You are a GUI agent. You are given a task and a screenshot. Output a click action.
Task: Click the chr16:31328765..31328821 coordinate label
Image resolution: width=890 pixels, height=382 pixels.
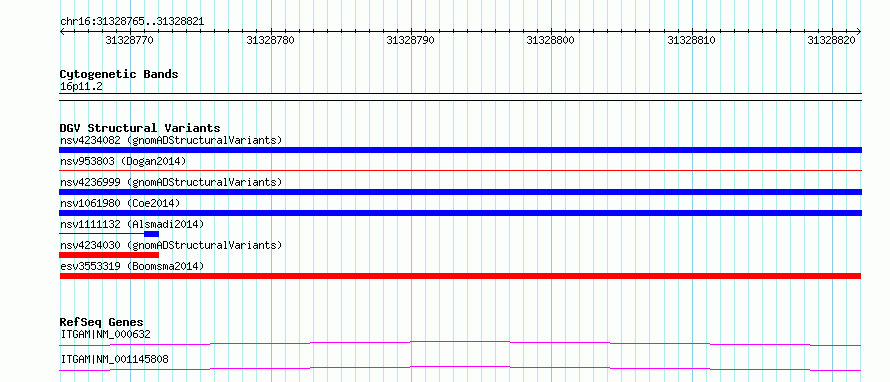click(132, 22)
